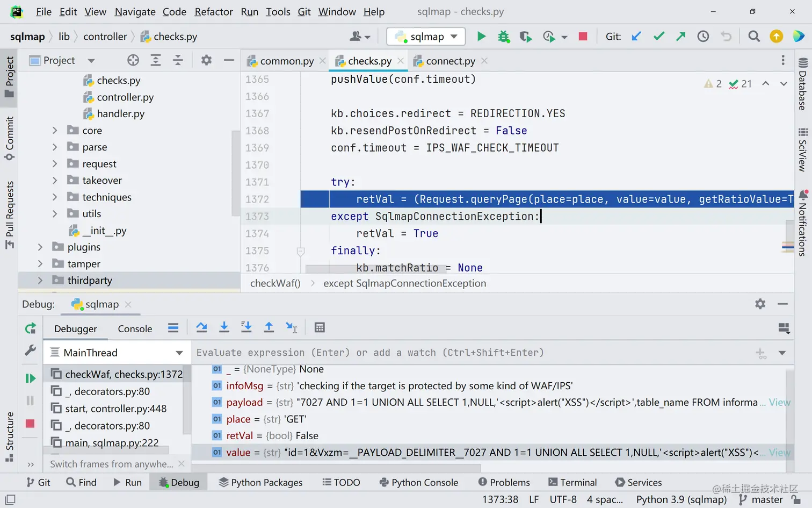Open the Refactor menu
Screen dimensions: 812x508
(x=214, y=12)
